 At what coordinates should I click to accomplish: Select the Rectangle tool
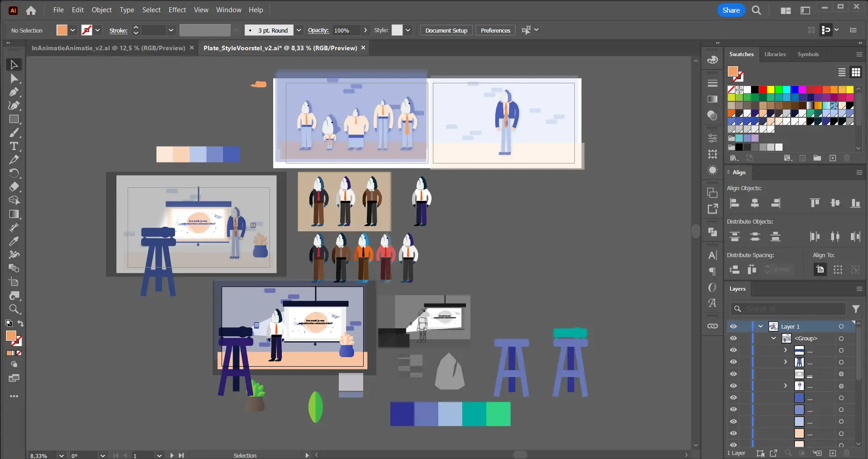click(x=14, y=119)
